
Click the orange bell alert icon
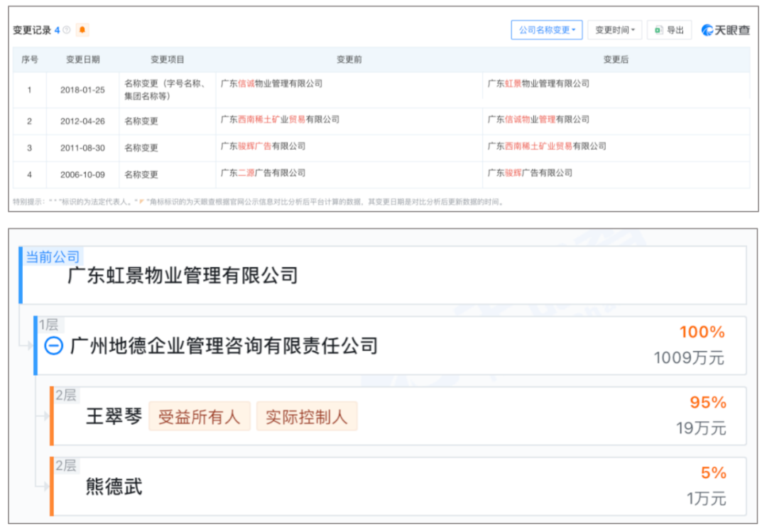tap(82, 30)
